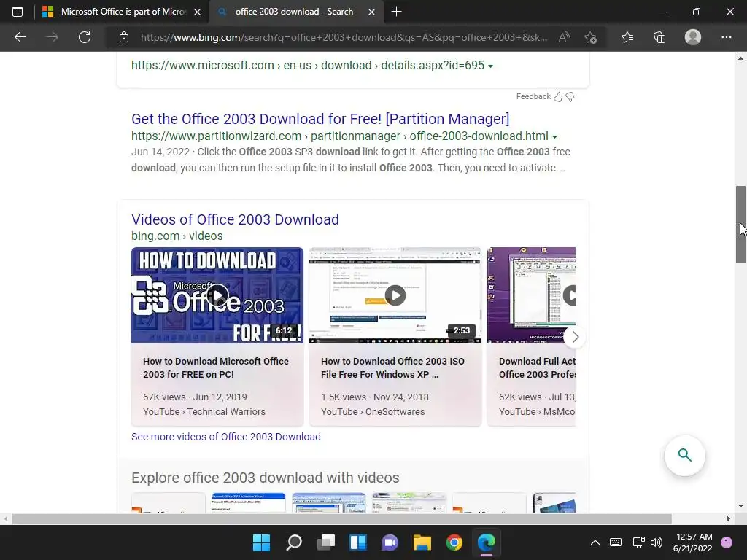Give thumbs up feedback

(558, 97)
